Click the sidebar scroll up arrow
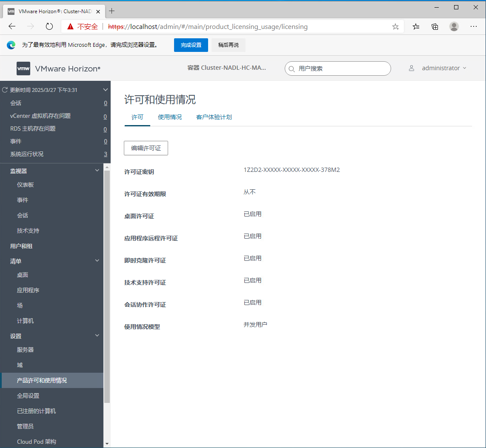 click(x=107, y=167)
